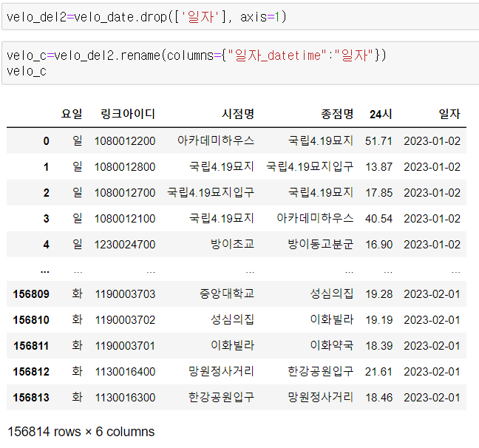Click the code cell with velo_del2.rename
The width and height of the screenshot is (479, 448).
[x=240, y=63]
